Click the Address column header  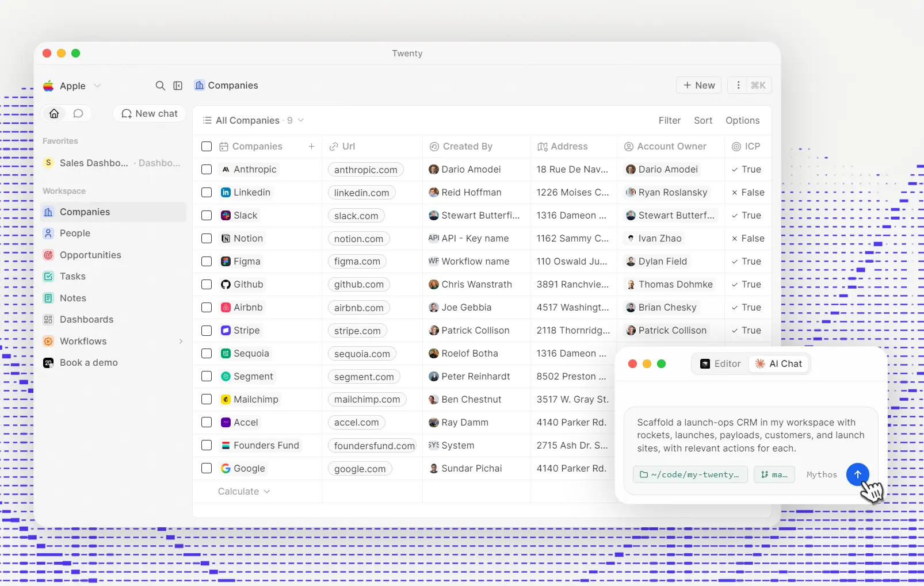pos(573,147)
